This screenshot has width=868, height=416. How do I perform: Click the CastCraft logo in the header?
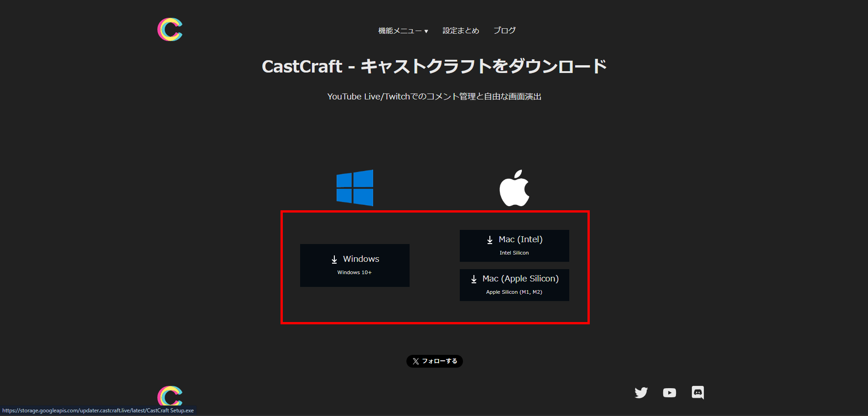tap(170, 30)
